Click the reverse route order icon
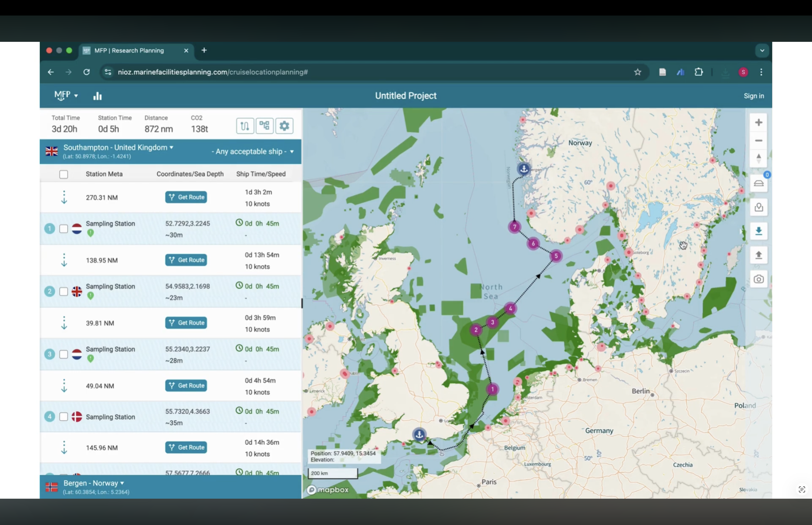This screenshot has height=525, width=812. pyautogui.click(x=245, y=126)
